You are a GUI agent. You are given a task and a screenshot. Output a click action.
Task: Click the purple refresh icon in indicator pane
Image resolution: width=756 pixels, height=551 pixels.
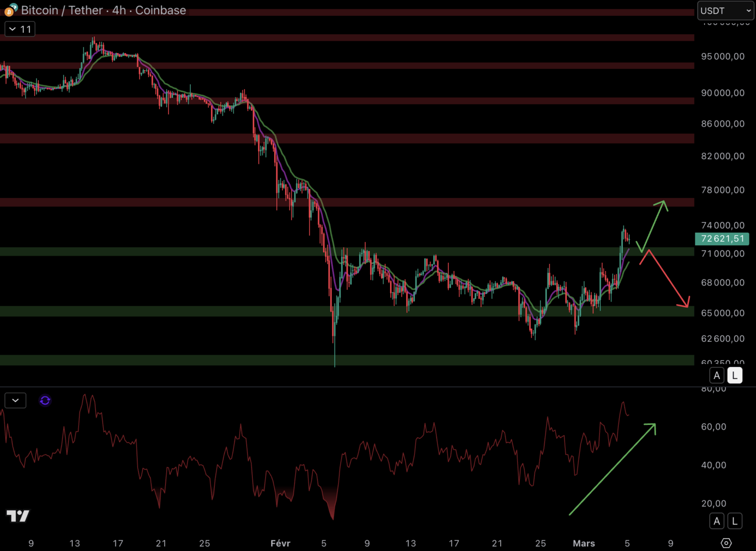[x=45, y=400]
